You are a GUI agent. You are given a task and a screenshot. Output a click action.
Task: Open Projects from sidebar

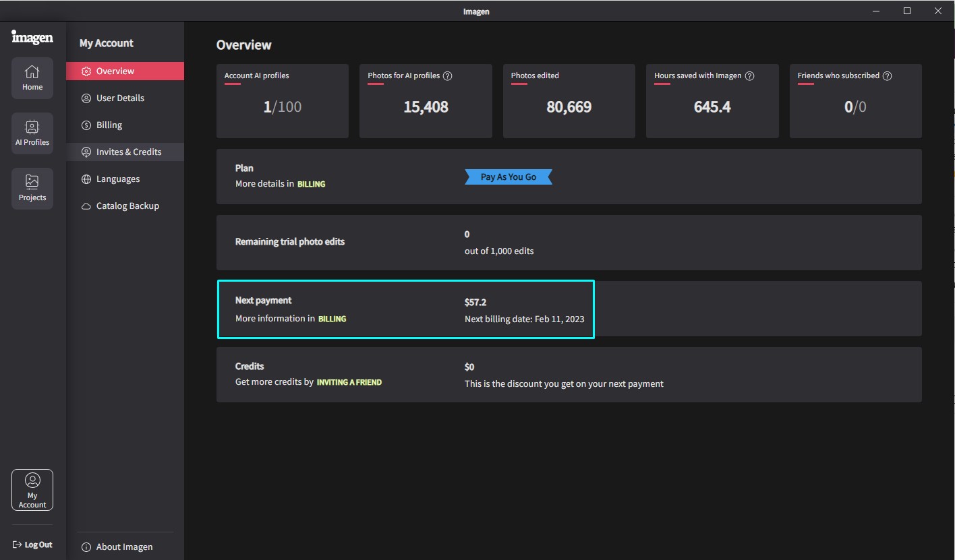(32, 189)
